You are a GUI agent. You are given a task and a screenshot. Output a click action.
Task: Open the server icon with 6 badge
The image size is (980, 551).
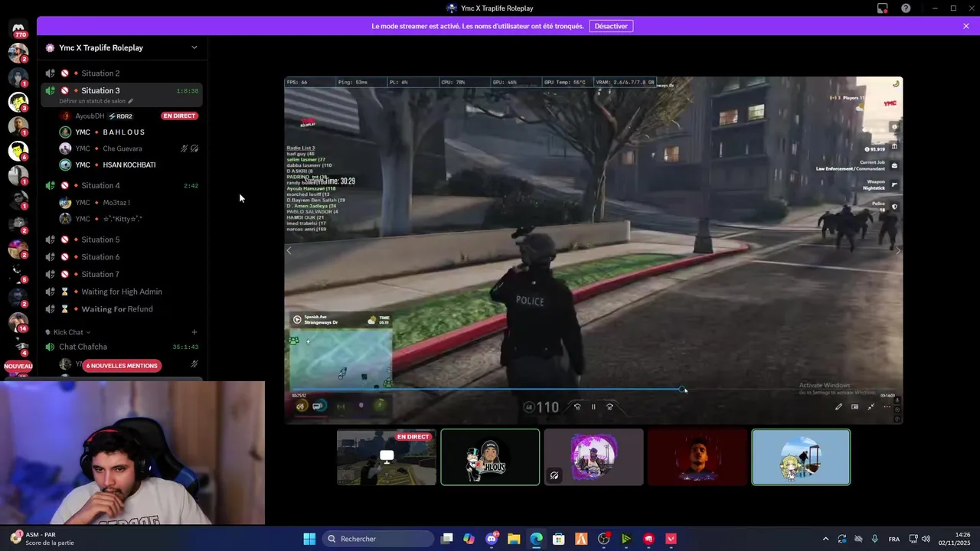[x=18, y=151]
